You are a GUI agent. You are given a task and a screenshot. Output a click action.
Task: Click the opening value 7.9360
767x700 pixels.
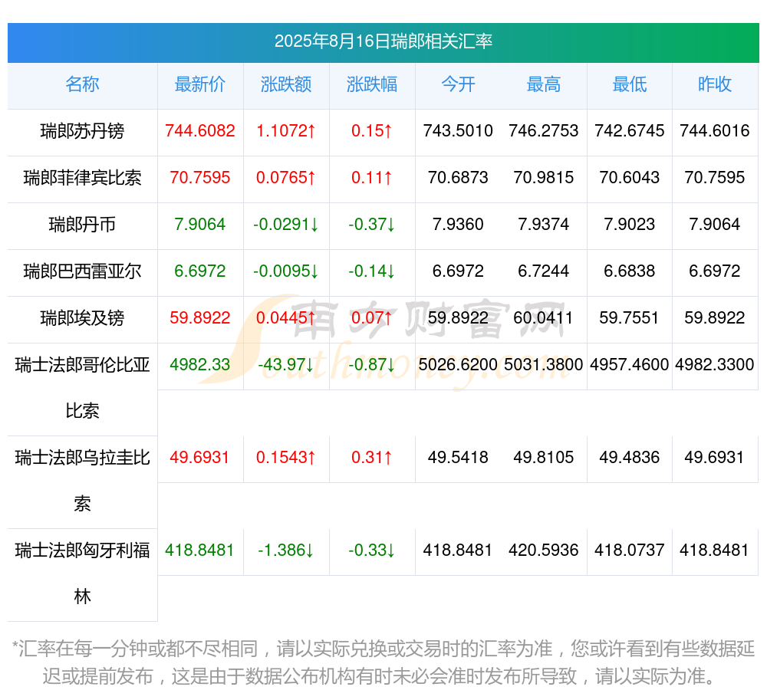[x=458, y=225]
